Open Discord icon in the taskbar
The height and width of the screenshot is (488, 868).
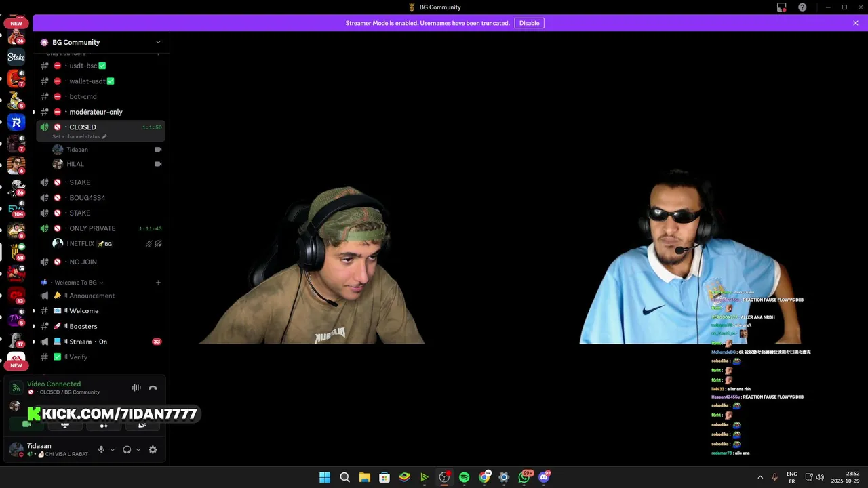click(544, 477)
